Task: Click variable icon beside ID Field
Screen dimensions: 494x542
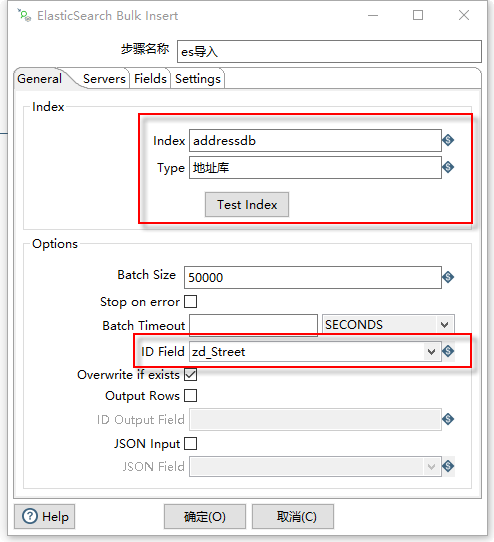Action: coord(448,351)
